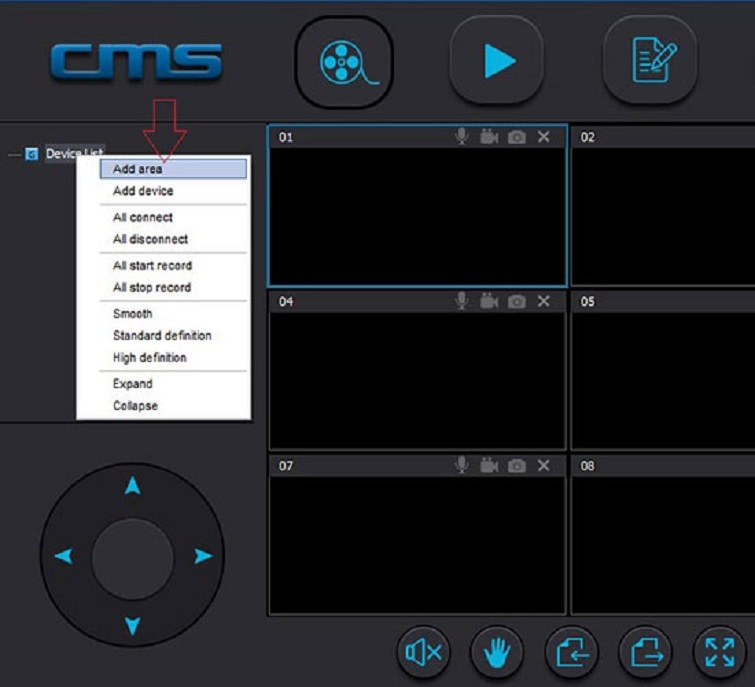
Task: Click All connect menu entry
Action: (143, 217)
